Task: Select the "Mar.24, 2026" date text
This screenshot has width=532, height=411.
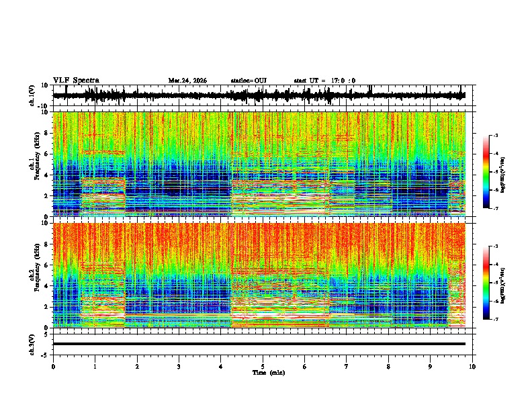Action: point(187,81)
